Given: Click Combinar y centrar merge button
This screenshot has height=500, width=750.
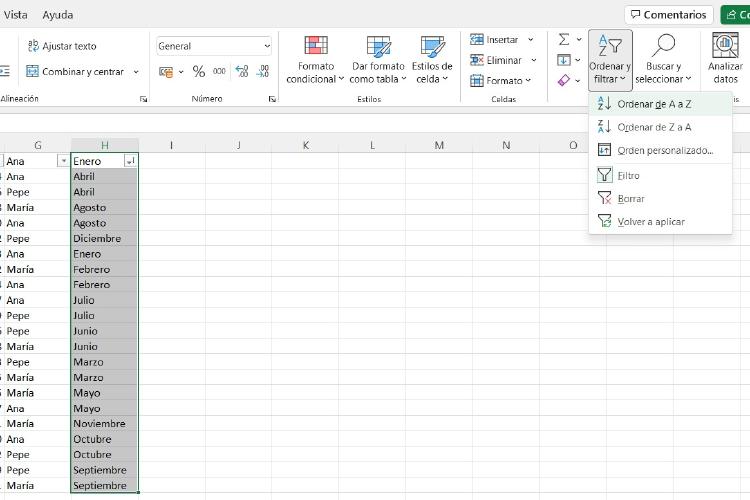Looking at the screenshot, I should (x=76, y=71).
